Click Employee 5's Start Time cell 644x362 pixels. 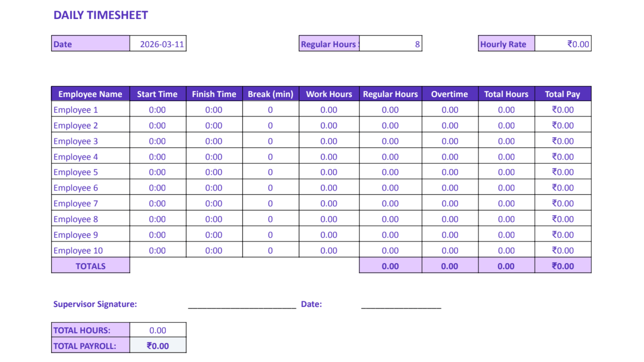[157, 172]
